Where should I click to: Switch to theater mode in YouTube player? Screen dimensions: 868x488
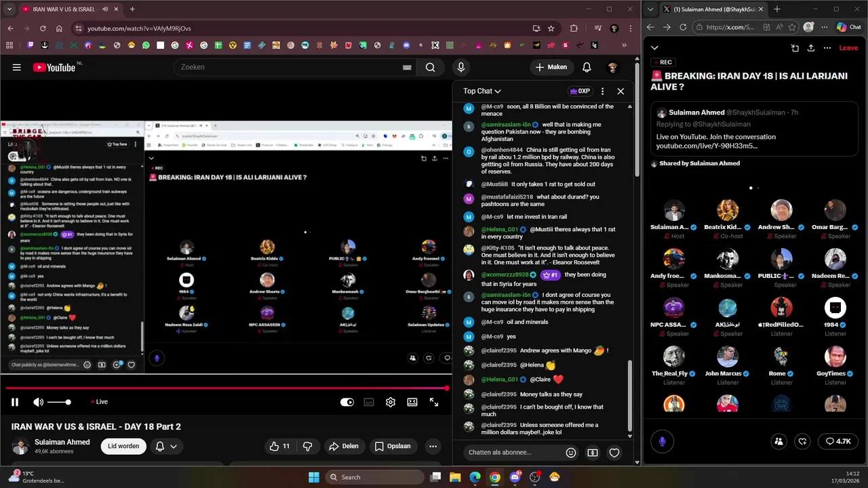pos(412,402)
